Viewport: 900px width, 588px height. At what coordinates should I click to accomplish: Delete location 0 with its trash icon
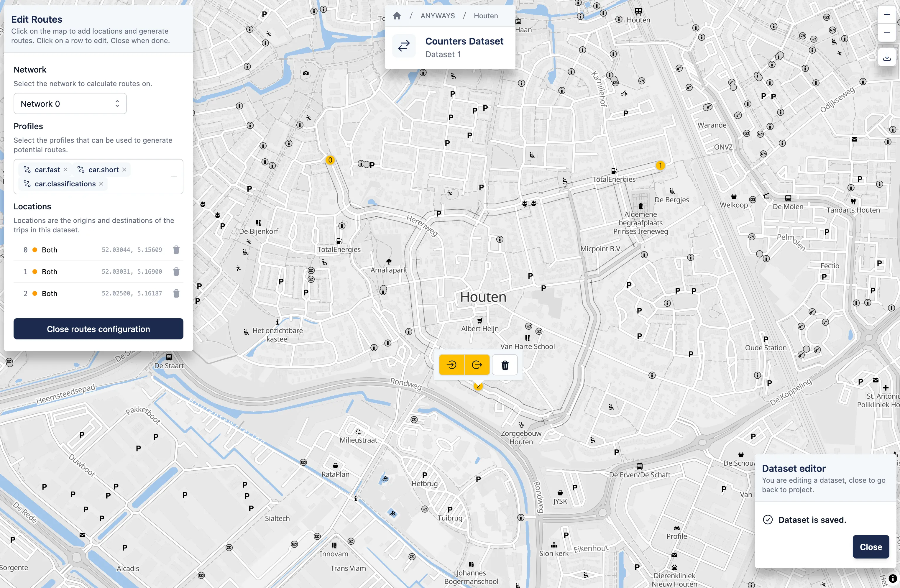(176, 250)
